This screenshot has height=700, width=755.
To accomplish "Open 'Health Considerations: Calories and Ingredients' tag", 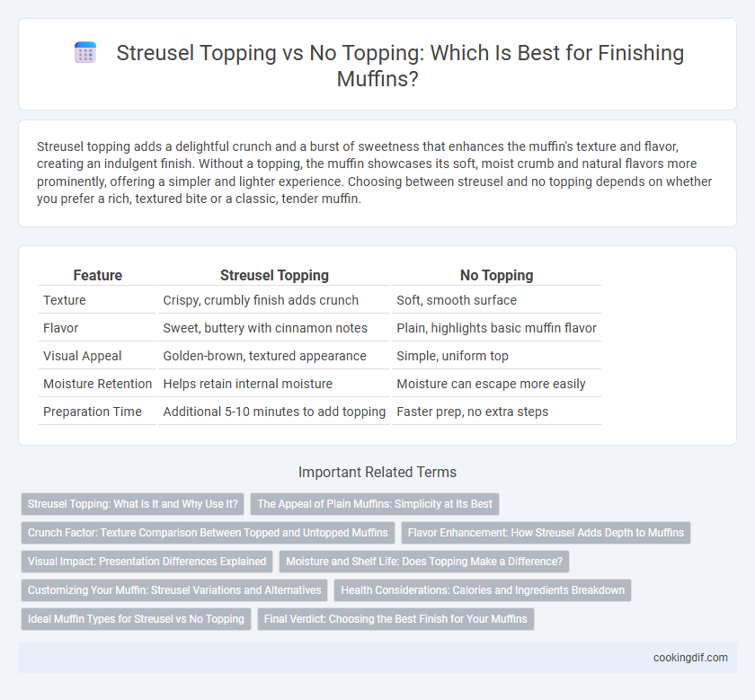I will 483,590.
